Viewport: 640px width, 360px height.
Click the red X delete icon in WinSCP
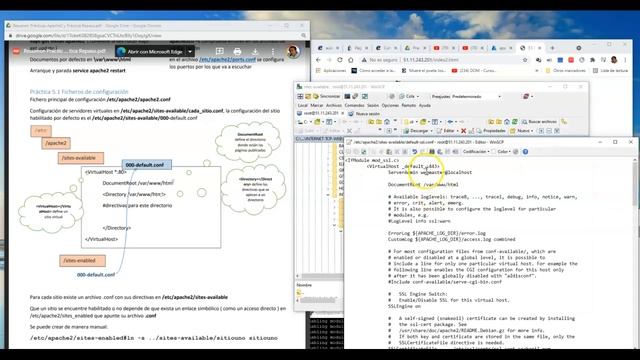[x=463, y=131]
